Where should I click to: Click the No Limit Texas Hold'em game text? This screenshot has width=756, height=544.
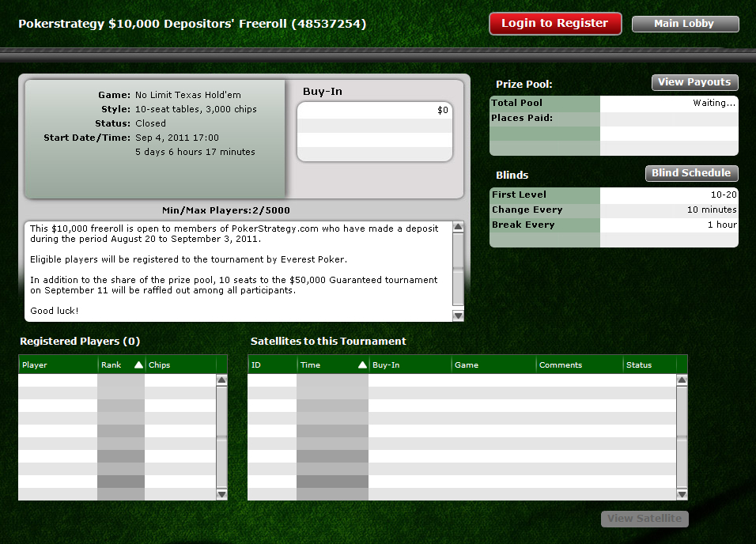pos(188,95)
